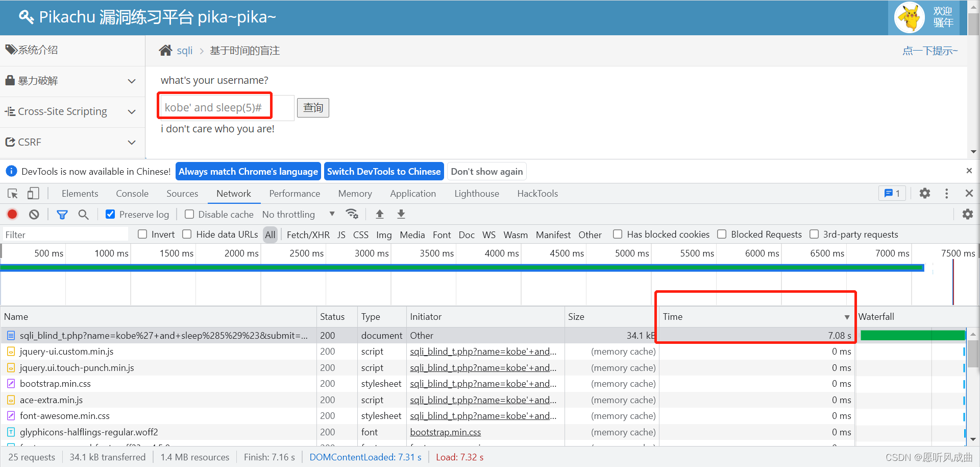The image size is (980, 467).
Task: Open the Application tab
Action: point(413,194)
